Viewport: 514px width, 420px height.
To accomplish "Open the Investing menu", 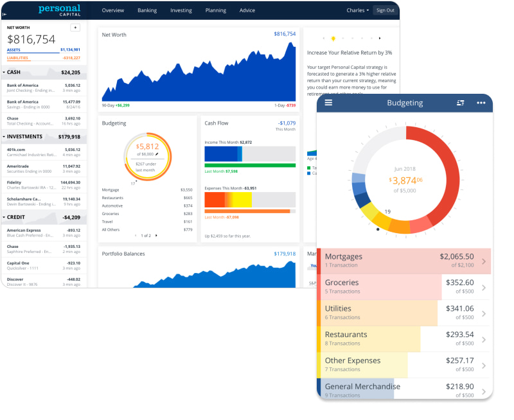I will (x=181, y=10).
